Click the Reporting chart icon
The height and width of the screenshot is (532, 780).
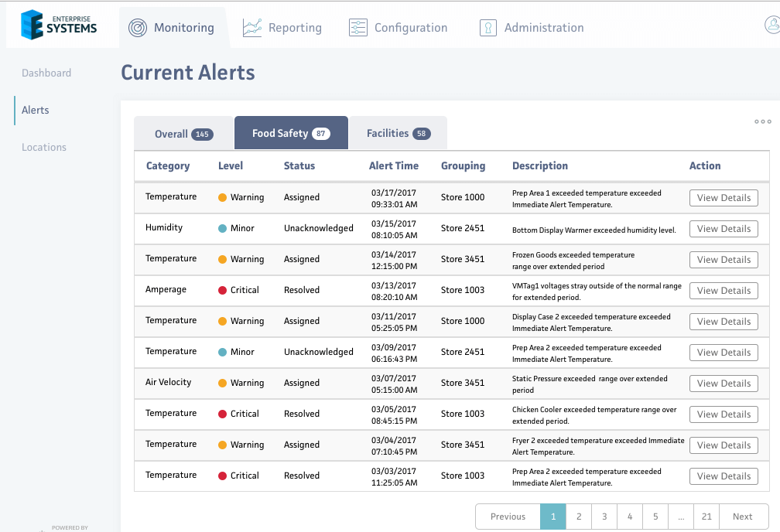(x=252, y=28)
